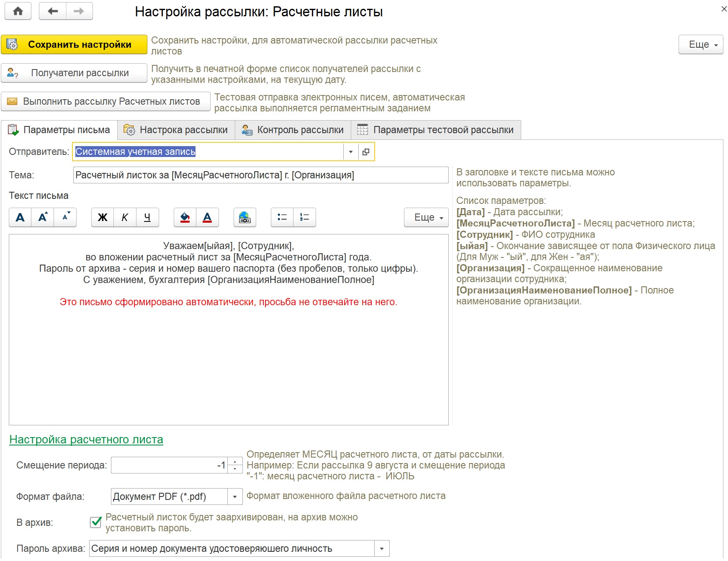Click the Контроль рассылки tab icon
Screen dimensions: 728x561
point(247,130)
